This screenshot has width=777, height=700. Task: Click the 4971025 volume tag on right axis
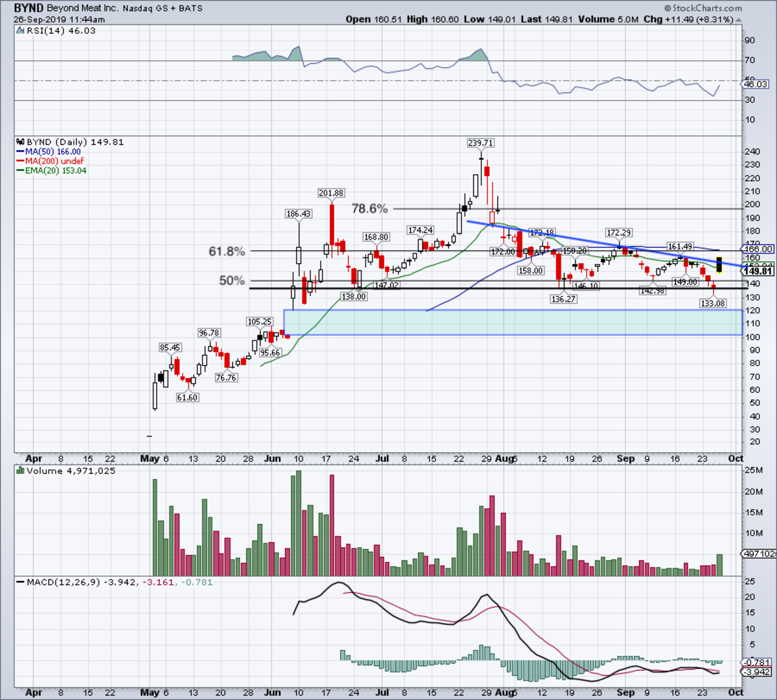(759, 554)
